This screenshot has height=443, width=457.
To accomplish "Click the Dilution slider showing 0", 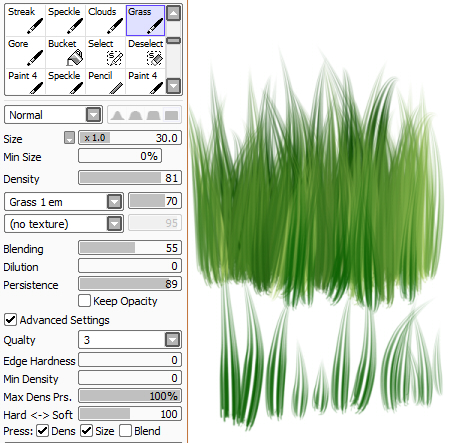I will (130, 266).
